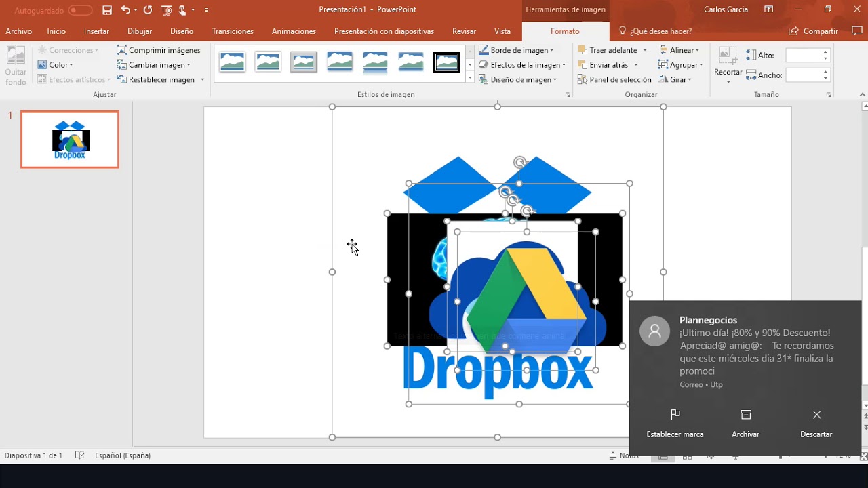This screenshot has width=868, height=488.
Task: Click Establecer marca in the notification
Action: coord(675,424)
